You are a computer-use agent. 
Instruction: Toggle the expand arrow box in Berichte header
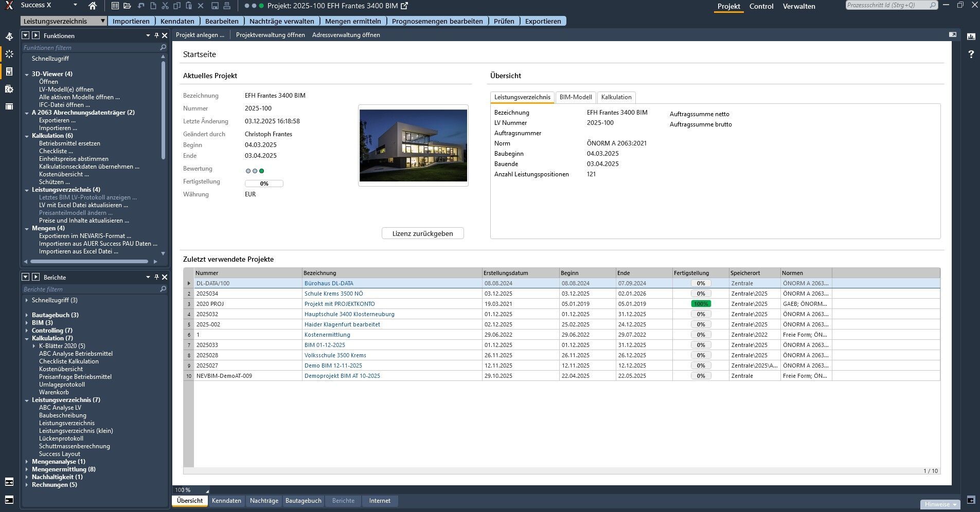click(35, 277)
